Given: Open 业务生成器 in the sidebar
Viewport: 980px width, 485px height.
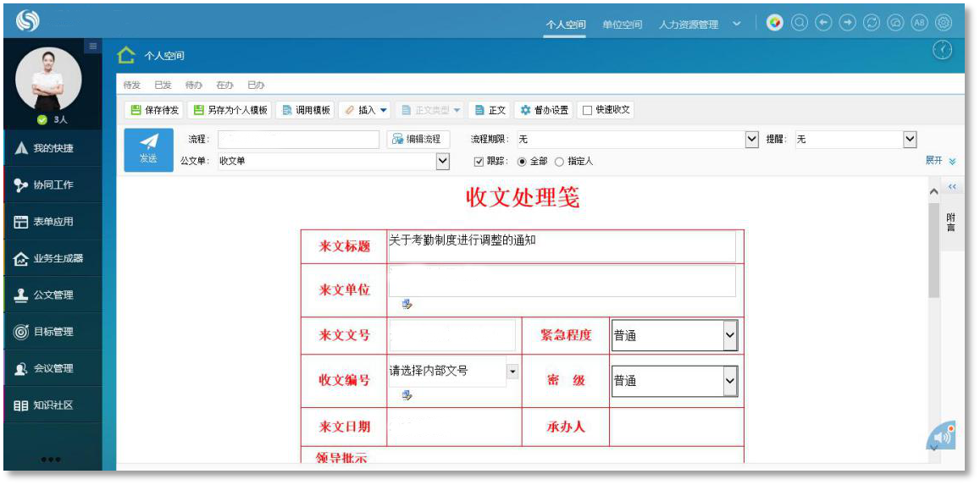Looking at the screenshot, I should (x=53, y=258).
